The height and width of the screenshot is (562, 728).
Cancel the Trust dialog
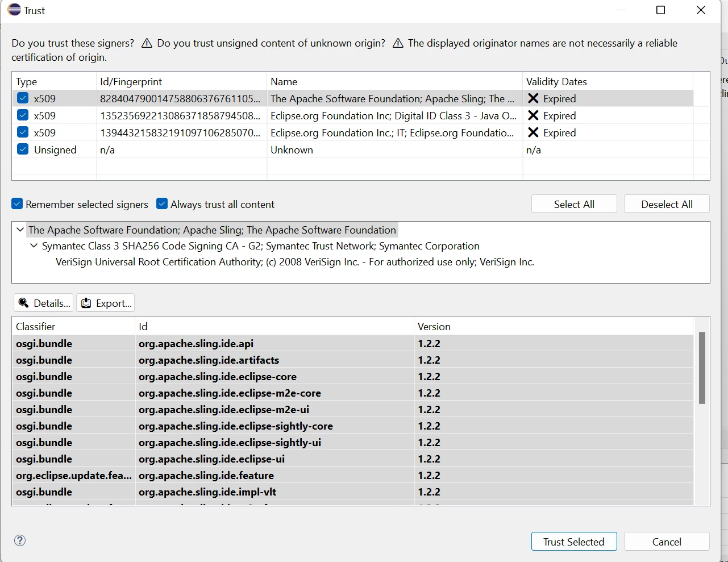pyautogui.click(x=667, y=542)
